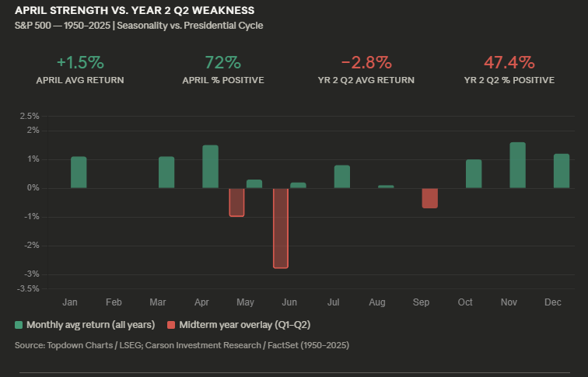Click the red legend color swatch

click(x=171, y=324)
